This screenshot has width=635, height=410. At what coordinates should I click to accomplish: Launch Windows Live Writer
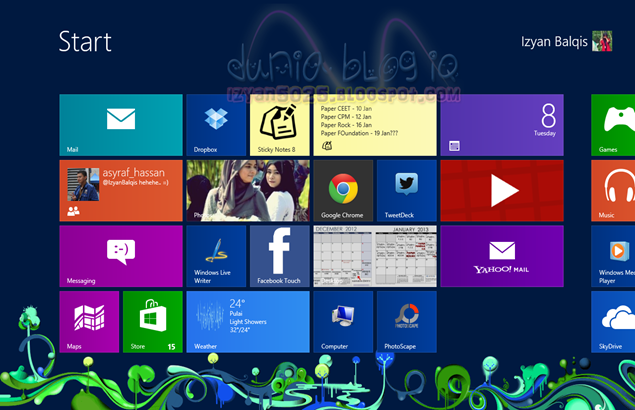[216, 256]
